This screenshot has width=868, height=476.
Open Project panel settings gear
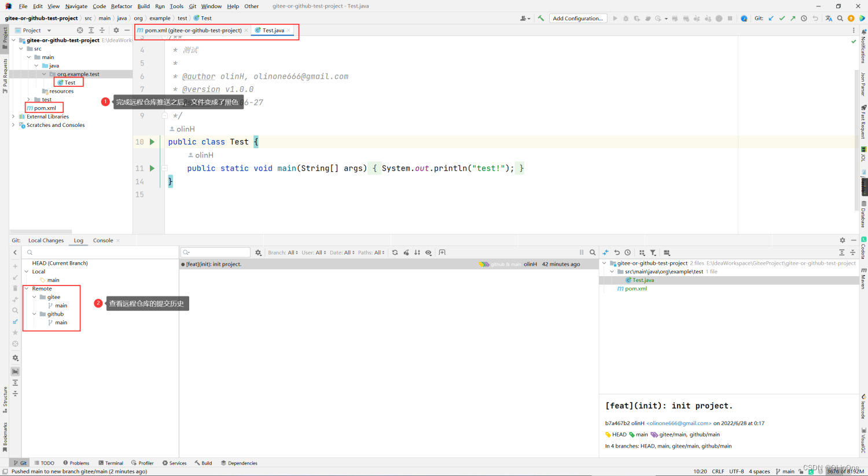tap(116, 30)
